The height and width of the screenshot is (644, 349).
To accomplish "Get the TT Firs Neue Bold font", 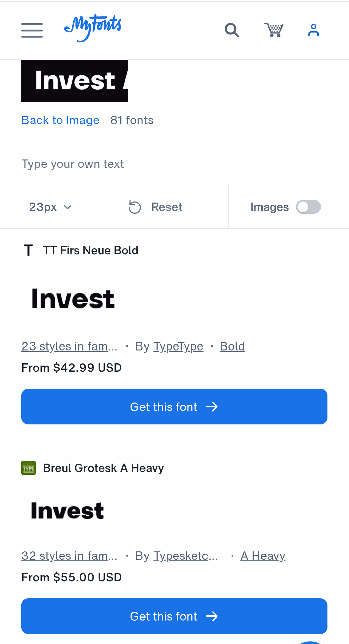I will 174,407.
